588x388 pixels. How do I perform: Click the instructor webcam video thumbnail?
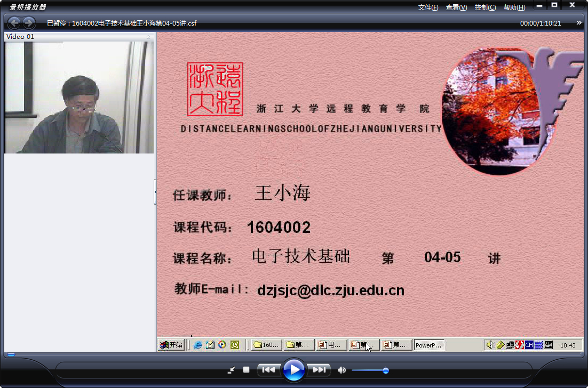pyautogui.click(x=79, y=98)
